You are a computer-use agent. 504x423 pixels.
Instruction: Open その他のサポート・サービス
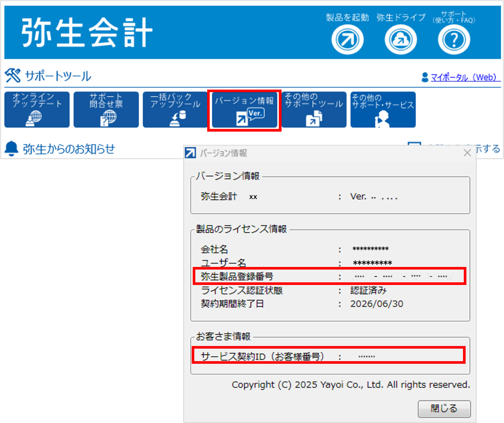tap(383, 110)
